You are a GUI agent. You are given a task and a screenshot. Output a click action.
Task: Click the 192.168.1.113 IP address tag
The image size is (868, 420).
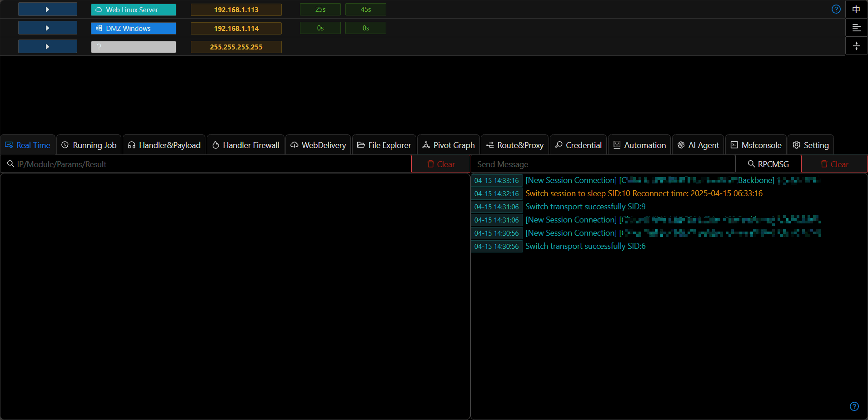(236, 10)
